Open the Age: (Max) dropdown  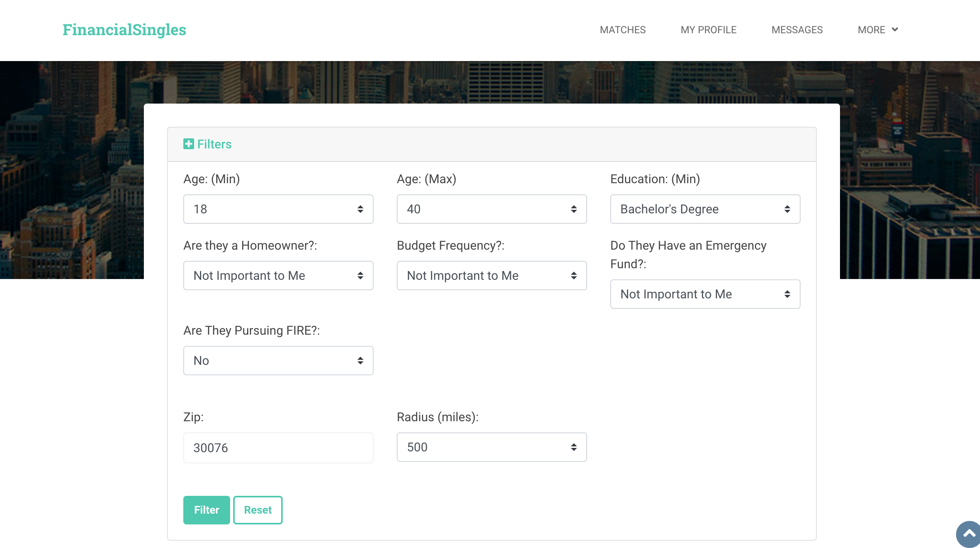coord(491,209)
